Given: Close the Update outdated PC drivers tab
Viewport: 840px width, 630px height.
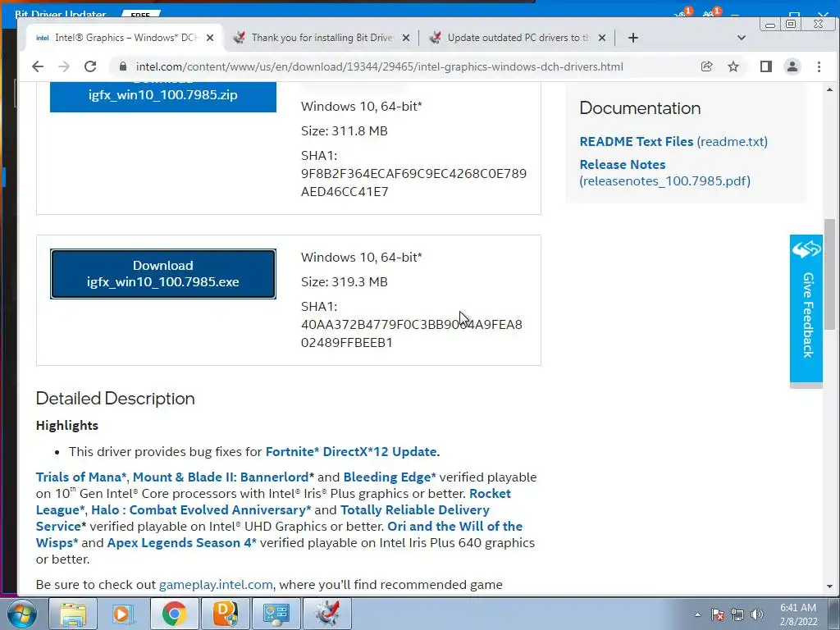Looking at the screenshot, I should [x=602, y=38].
